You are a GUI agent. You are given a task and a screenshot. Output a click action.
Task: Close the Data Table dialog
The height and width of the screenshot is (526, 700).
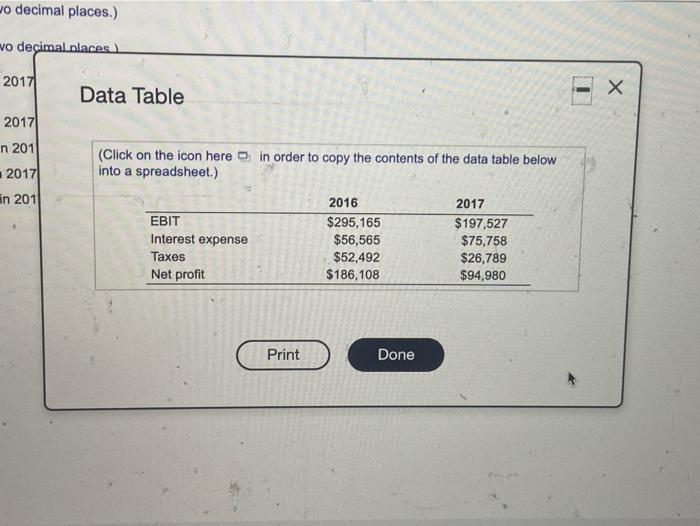pyautogui.click(x=615, y=87)
